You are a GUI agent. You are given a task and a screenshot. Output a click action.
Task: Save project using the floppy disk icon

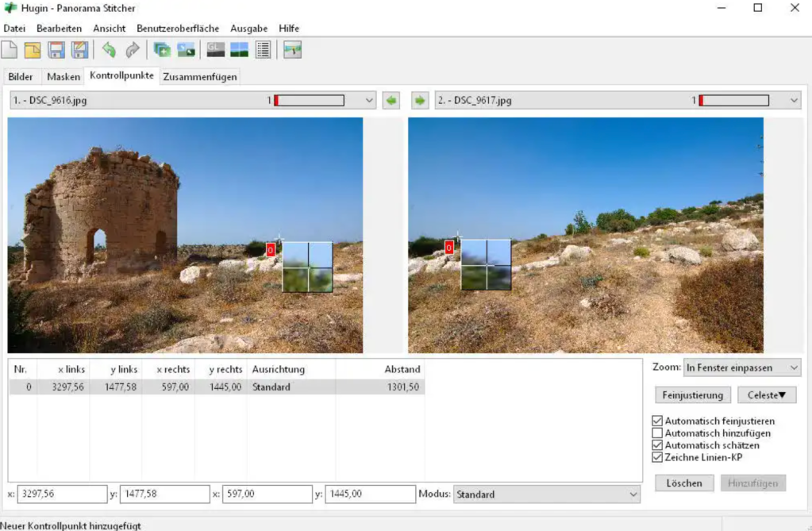[x=56, y=50]
